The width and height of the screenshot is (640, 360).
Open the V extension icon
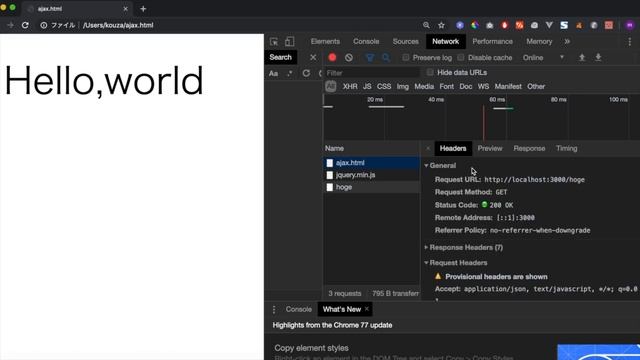(x=549, y=25)
